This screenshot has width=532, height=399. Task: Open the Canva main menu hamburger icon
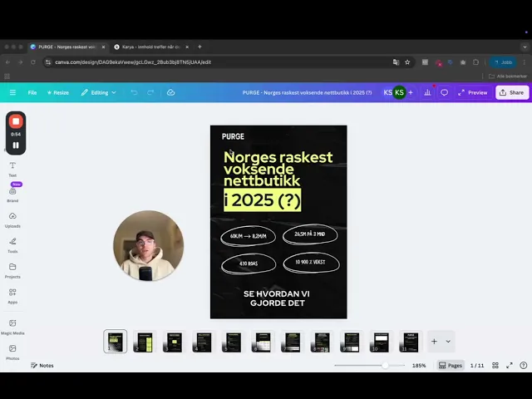point(12,92)
